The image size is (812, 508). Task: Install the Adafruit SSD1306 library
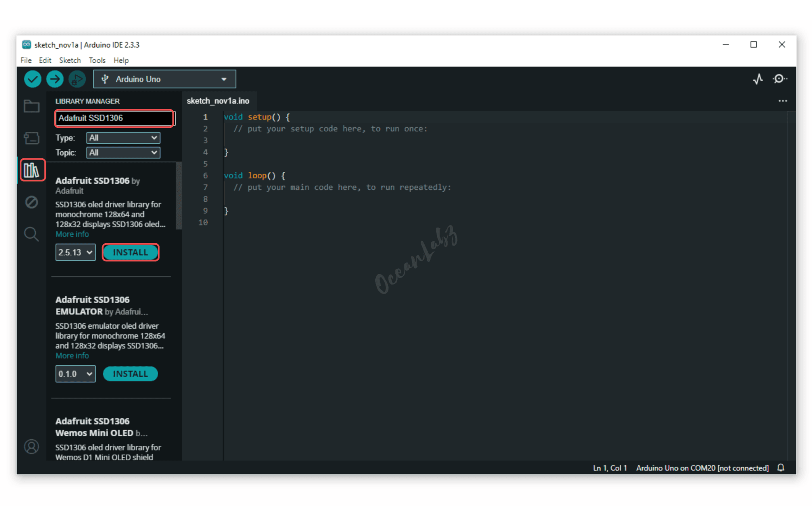(x=130, y=252)
